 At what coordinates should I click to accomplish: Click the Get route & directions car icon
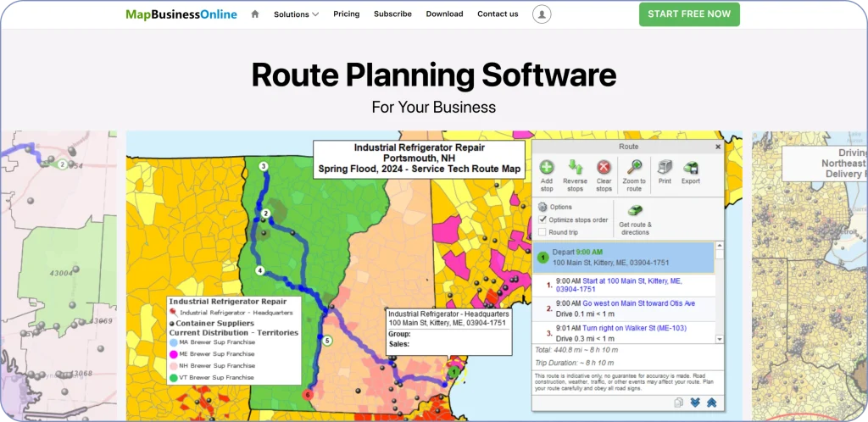635,210
